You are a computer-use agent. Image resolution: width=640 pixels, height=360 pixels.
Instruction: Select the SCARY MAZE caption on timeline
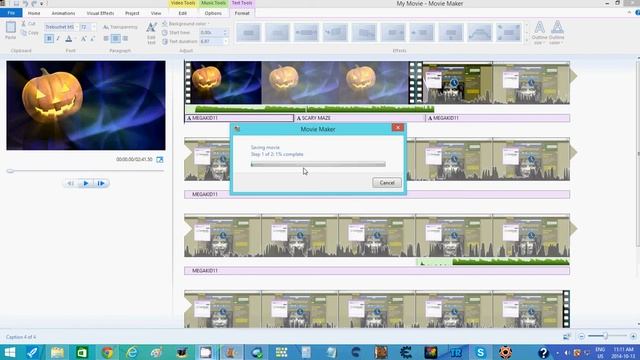coord(360,118)
